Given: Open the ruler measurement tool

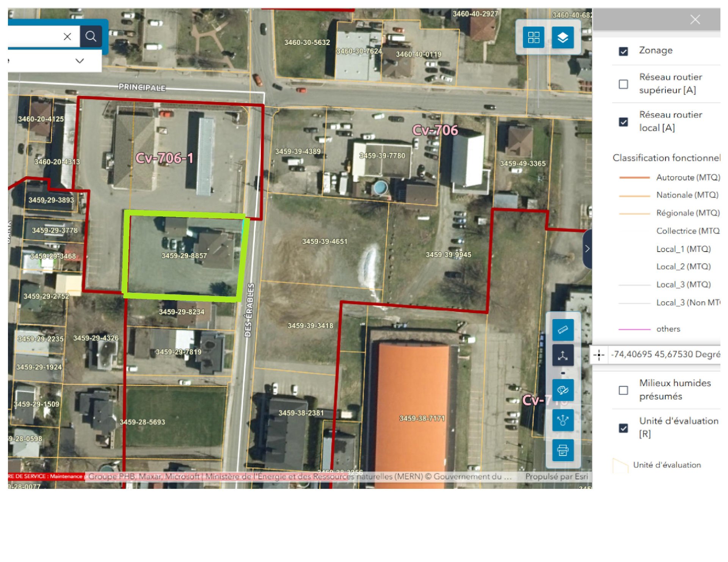Looking at the screenshot, I should [x=562, y=330].
